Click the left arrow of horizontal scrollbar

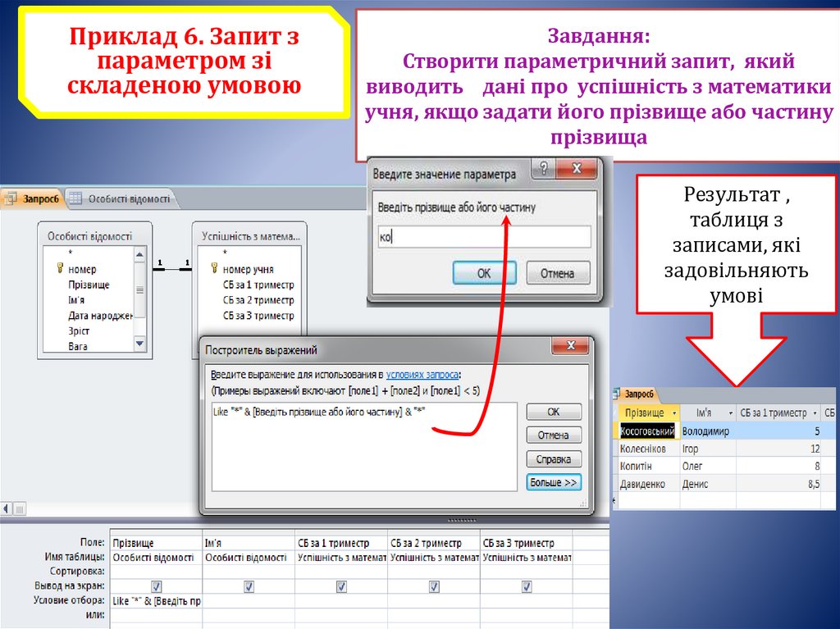[x=6, y=508]
